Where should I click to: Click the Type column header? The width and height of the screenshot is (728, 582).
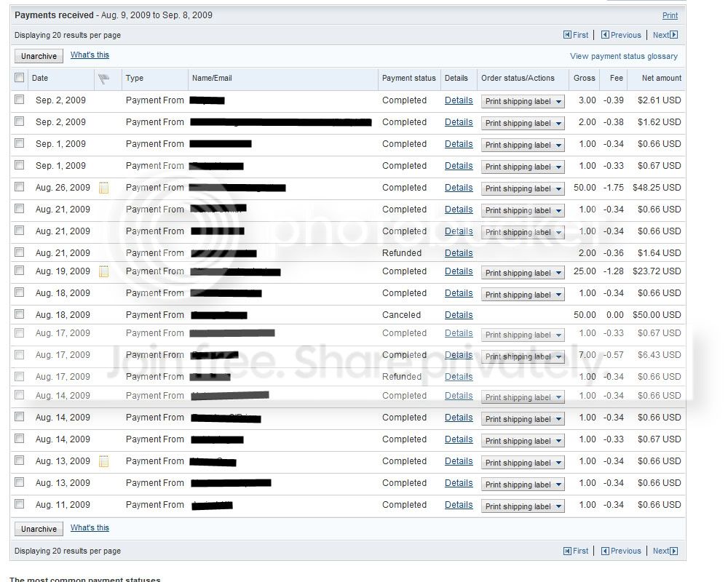(x=135, y=78)
